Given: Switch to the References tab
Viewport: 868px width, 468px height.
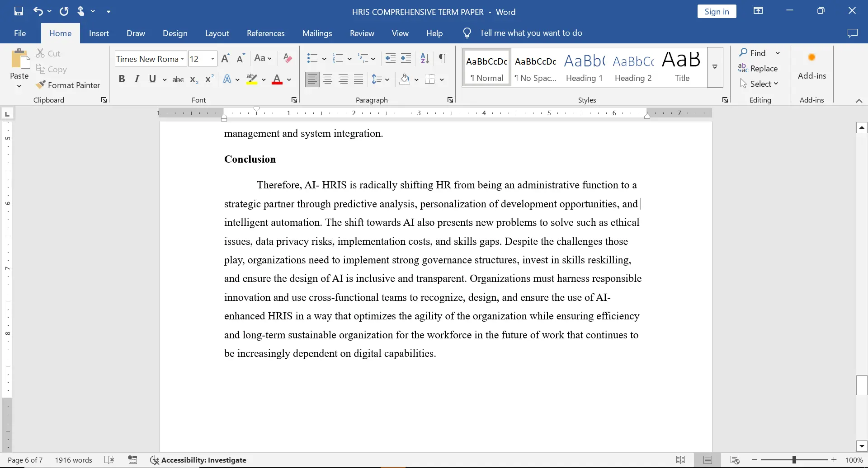Looking at the screenshot, I should [x=266, y=33].
